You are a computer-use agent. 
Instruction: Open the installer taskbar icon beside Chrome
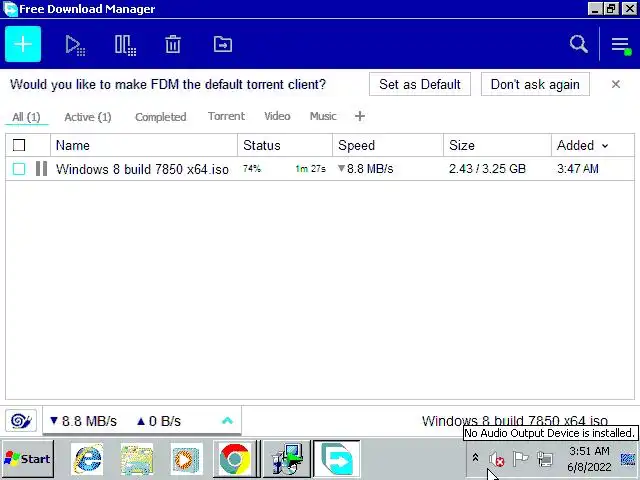286,459
